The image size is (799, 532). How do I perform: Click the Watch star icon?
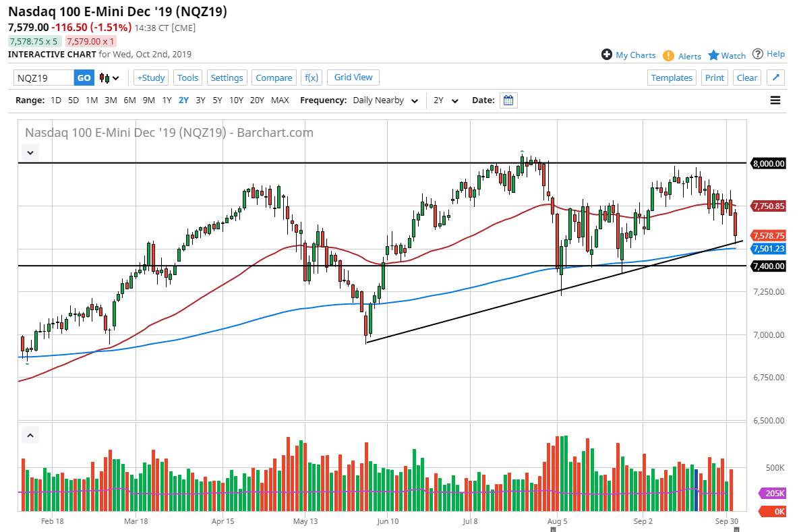coord(714,55)
